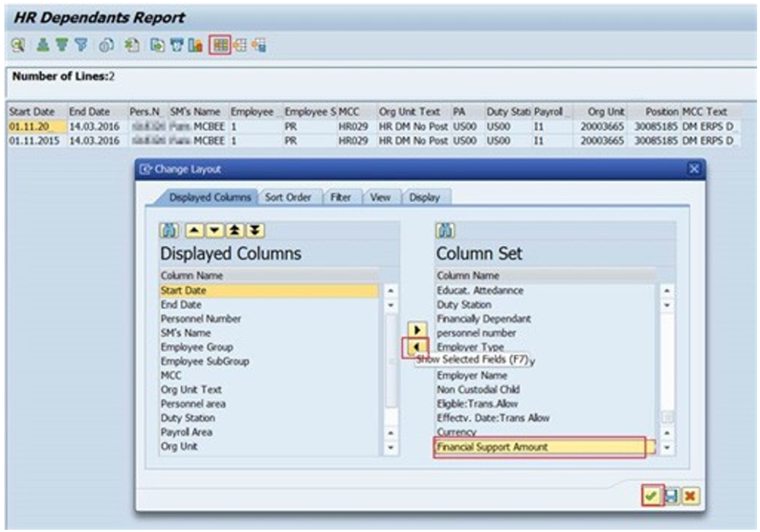
Task: Select Duty Station in Displayed Columns list
Action: point(269,418)
